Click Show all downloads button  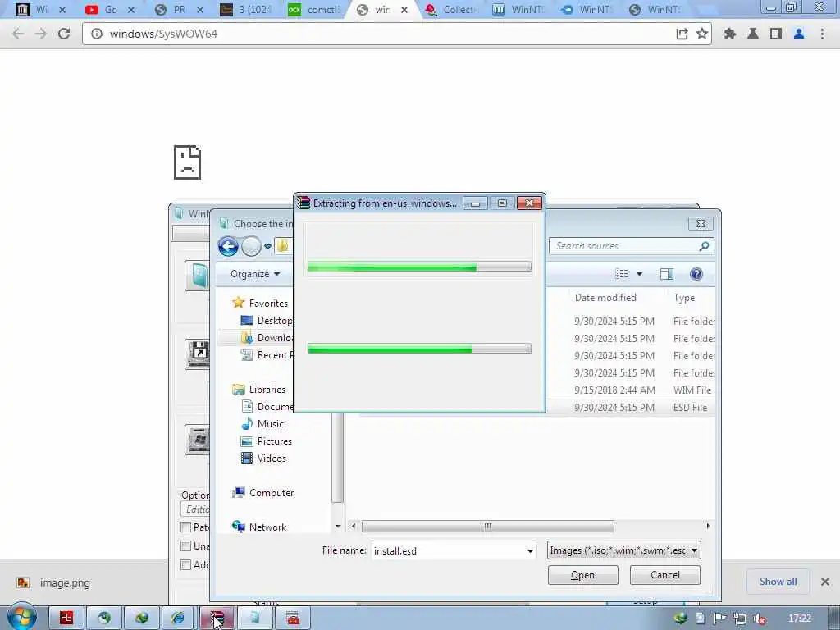[x=778, y=582]
